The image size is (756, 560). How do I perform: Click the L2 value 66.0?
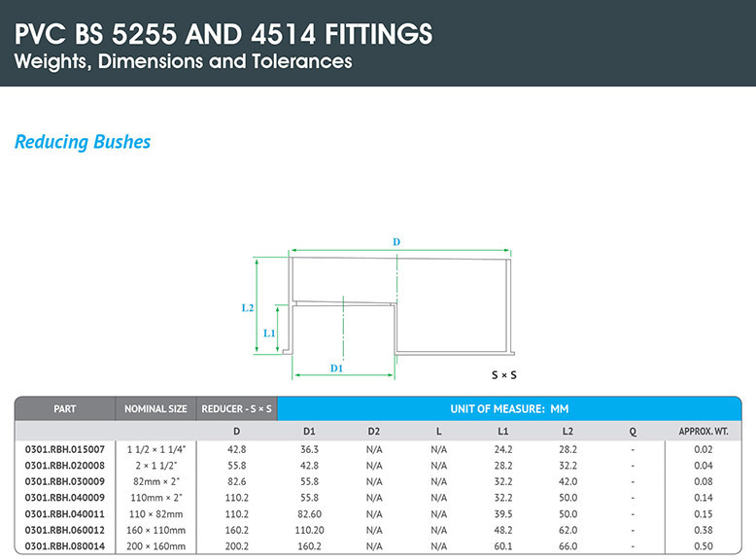(x=567, y=546)
